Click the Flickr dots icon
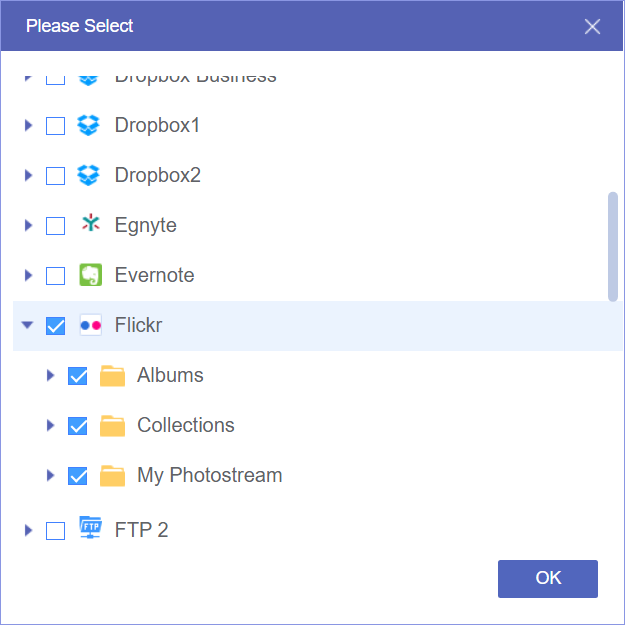 (90, 325)
